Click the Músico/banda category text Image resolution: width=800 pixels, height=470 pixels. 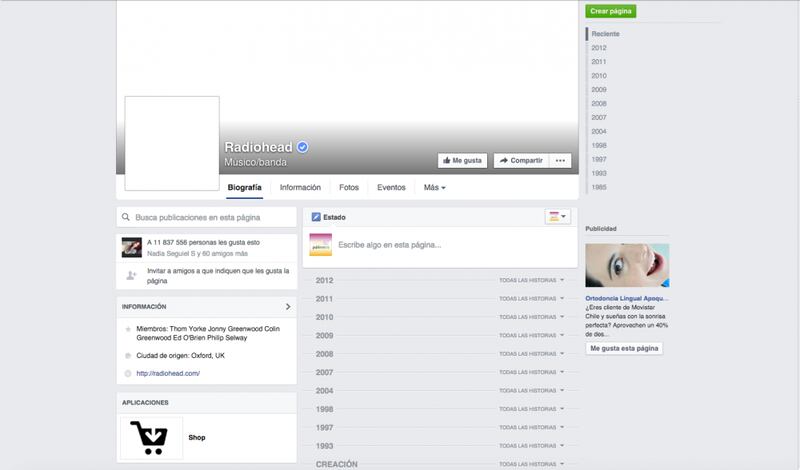[x=255, y=162]
